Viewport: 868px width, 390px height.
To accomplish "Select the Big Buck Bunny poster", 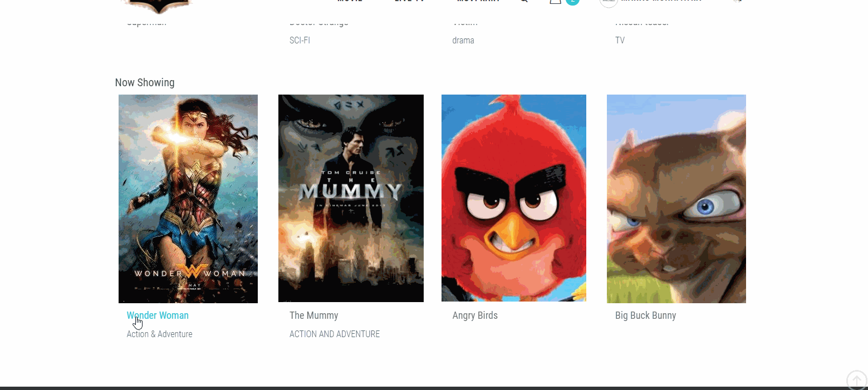I will pyautogui.click(x=676, y=199).
